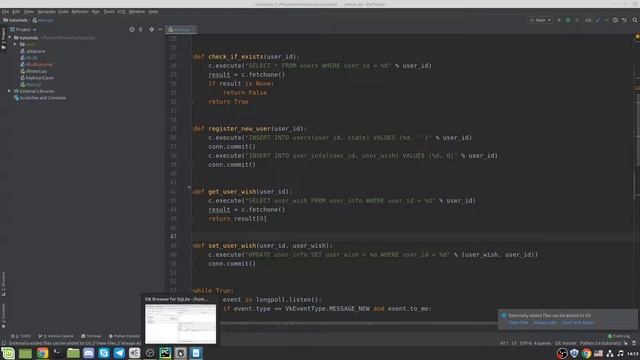Open Skype from taskbar
Screen dimensions: 640x360
click(x=104, y=353)
